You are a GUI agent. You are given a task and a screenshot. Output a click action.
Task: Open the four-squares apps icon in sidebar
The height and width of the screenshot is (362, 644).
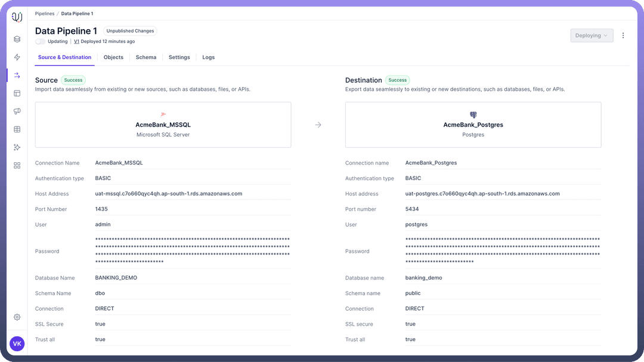pos(17,165)
